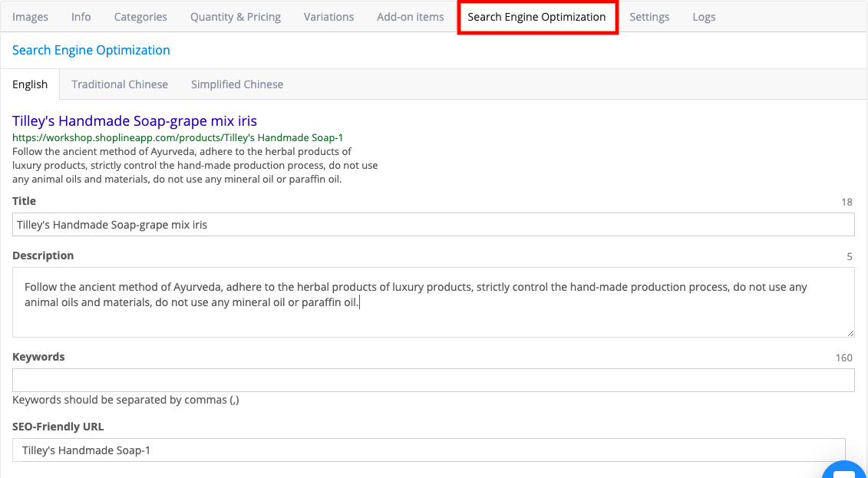Click the SEO-Friendly URL field label

pos(58,427)
